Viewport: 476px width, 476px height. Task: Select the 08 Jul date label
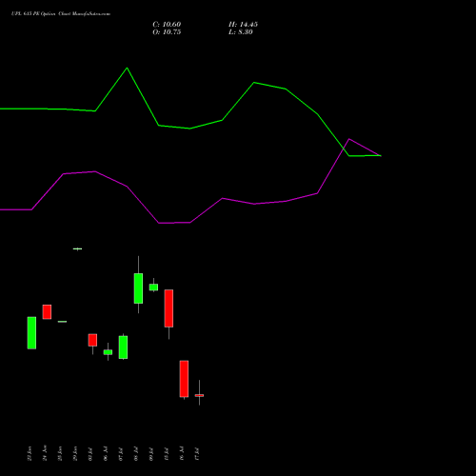(136, 453)
